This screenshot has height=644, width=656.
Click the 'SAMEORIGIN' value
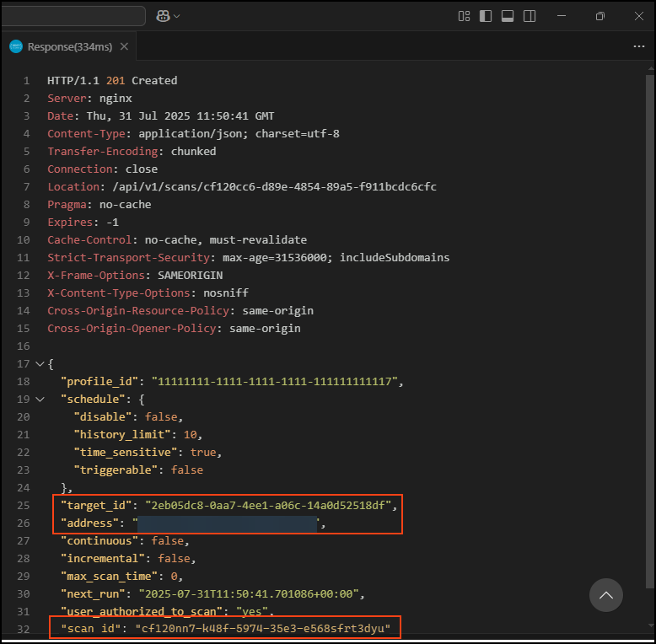click(191, 275)
